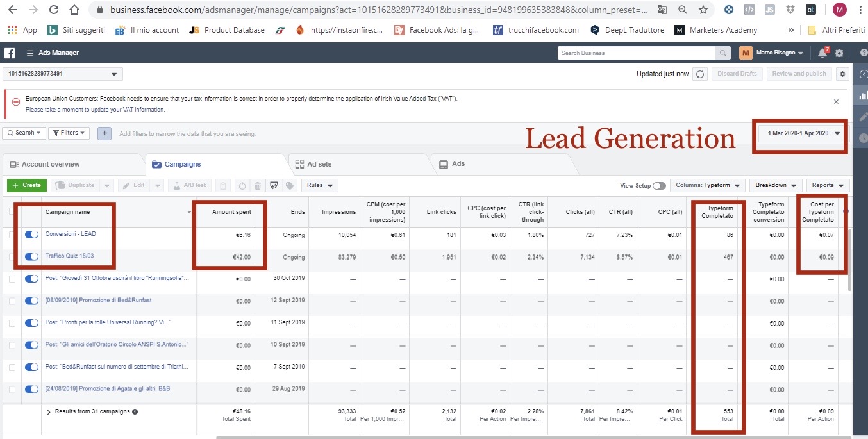Click the blue plus add-filter icon
Image resolution: width=868 pixels, height=439 pixels.
pos(104,133)
